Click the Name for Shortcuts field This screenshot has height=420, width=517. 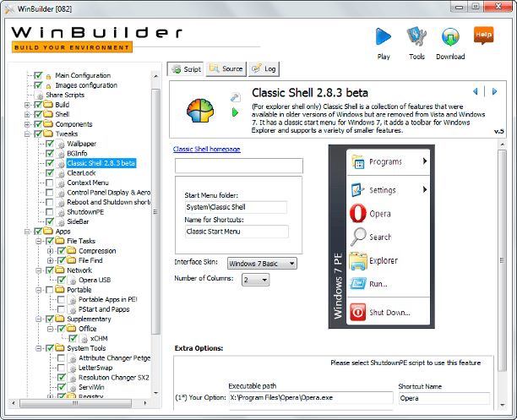(237, 232)
